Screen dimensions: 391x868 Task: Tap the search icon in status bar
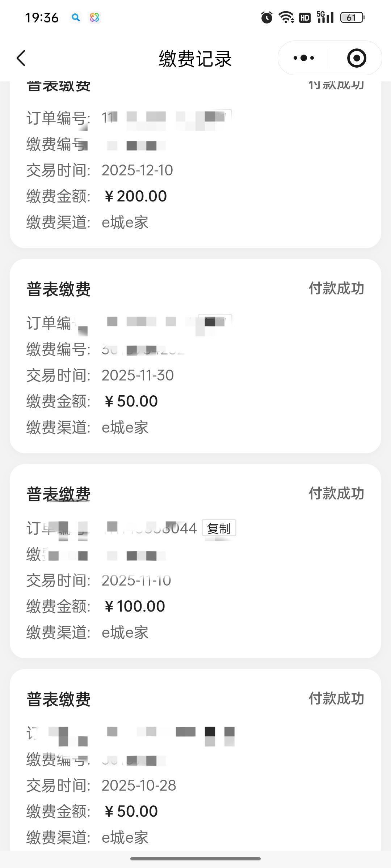pos(76,17)
